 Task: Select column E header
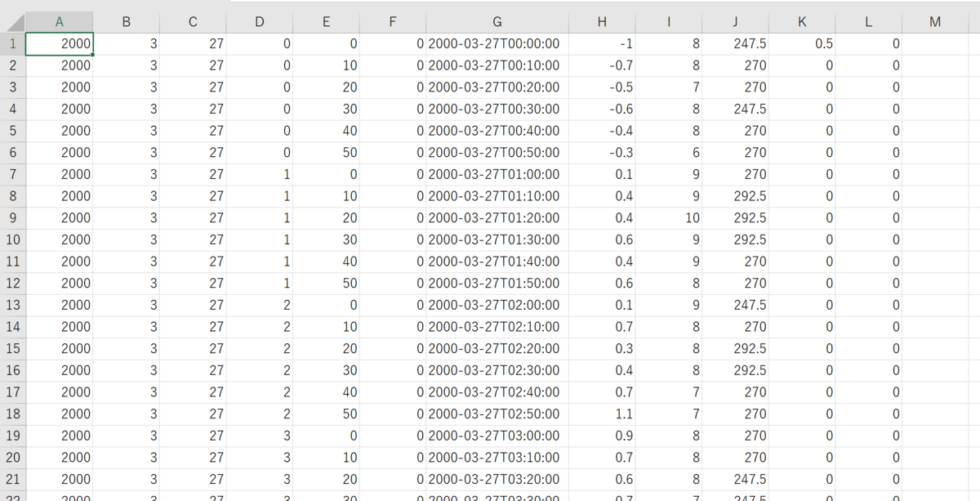pyautogui.click(x=326, y=22)
